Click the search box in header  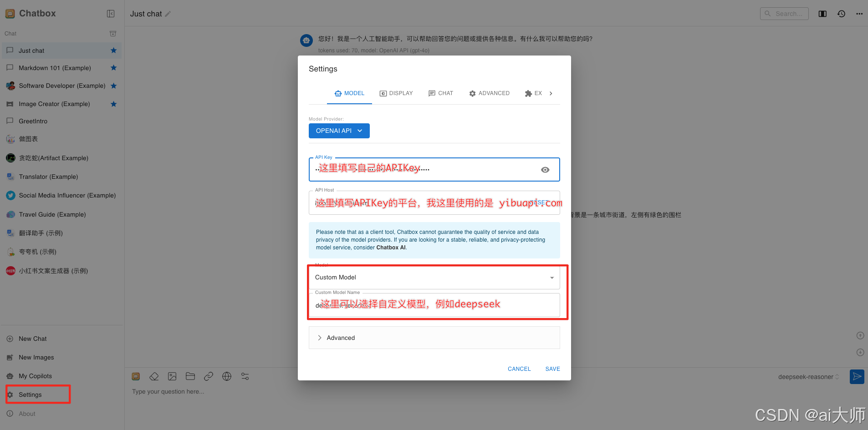click(x=784, y=14)
